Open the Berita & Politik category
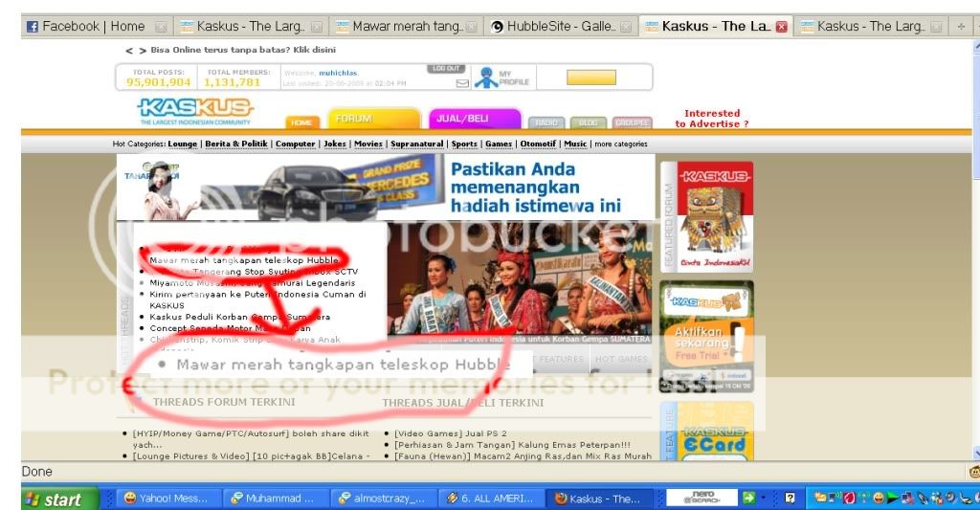This screenshot has height=510, width=980. point(236,144)
